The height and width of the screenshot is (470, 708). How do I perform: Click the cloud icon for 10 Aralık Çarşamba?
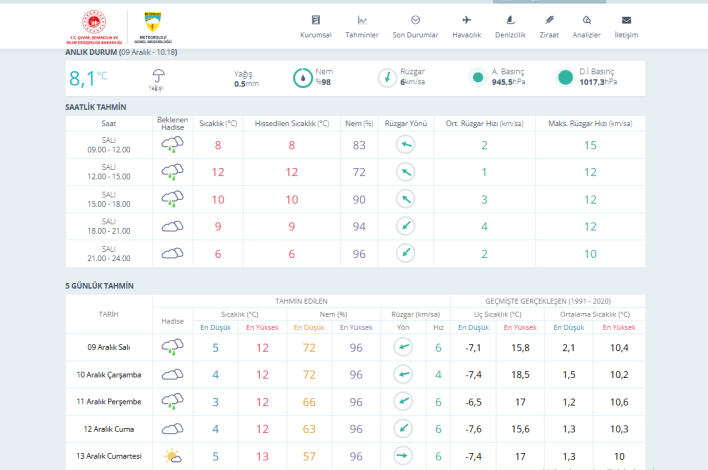click(172, 375)
